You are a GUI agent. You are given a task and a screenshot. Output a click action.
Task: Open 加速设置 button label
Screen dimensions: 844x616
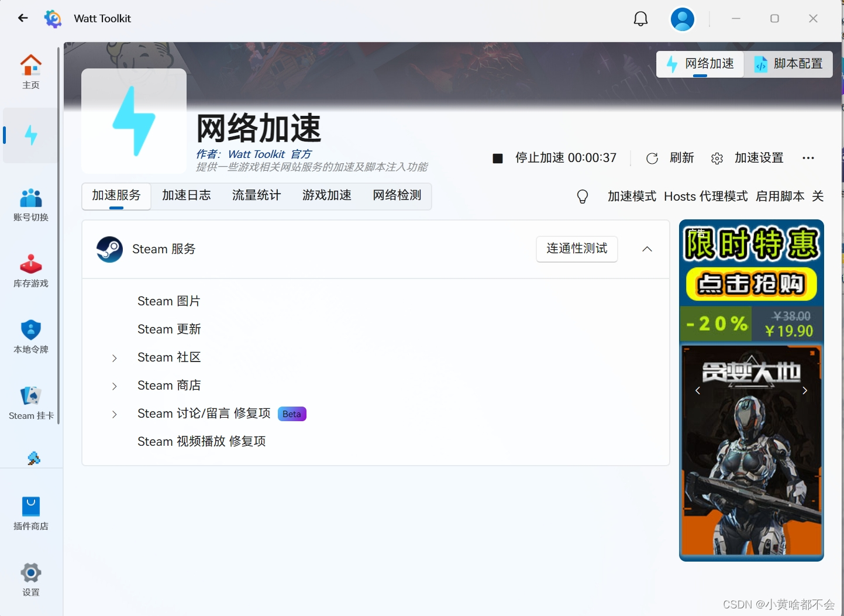[759, 158]
